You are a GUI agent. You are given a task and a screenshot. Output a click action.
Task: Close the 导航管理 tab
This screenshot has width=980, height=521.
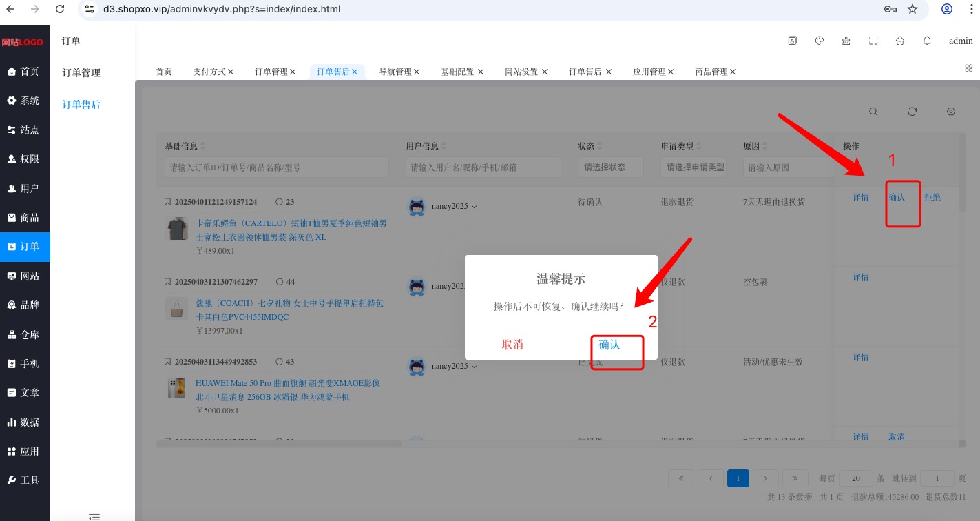417,72
